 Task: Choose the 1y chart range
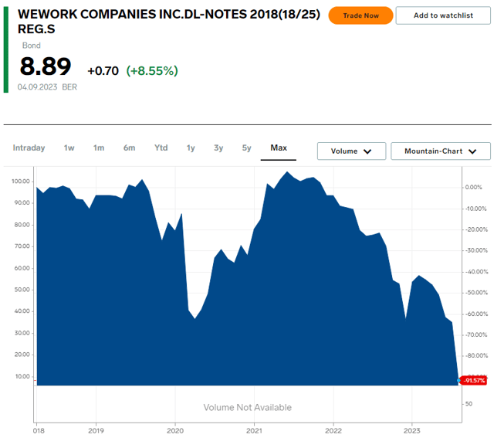coord(191,148)
